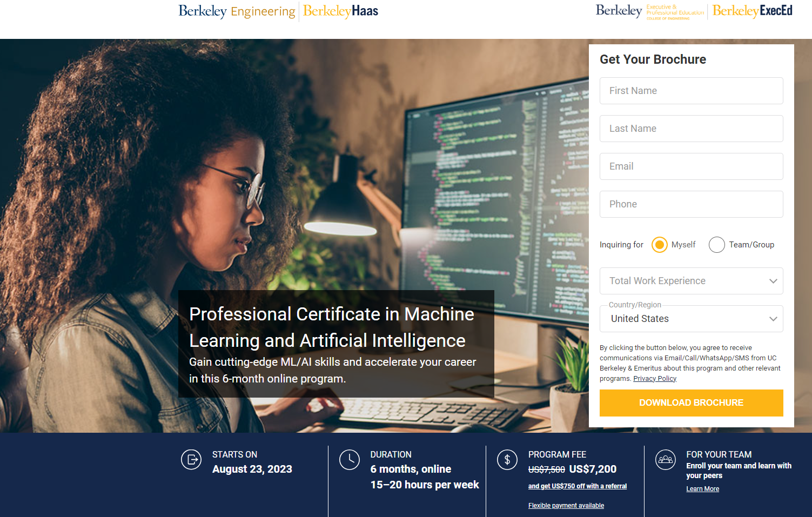
Task: Expand the Country/Region dropdown
Action: click(x=691, y=319)
